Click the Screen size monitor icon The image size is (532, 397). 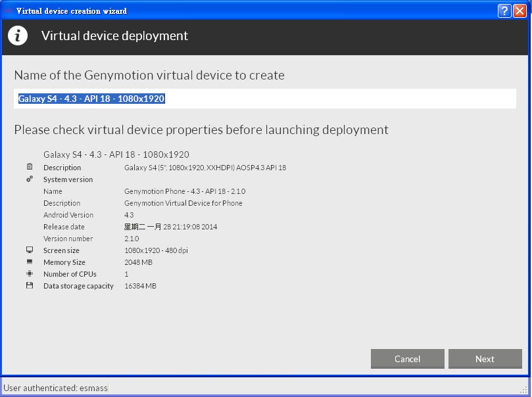click(x=30, y=250)
